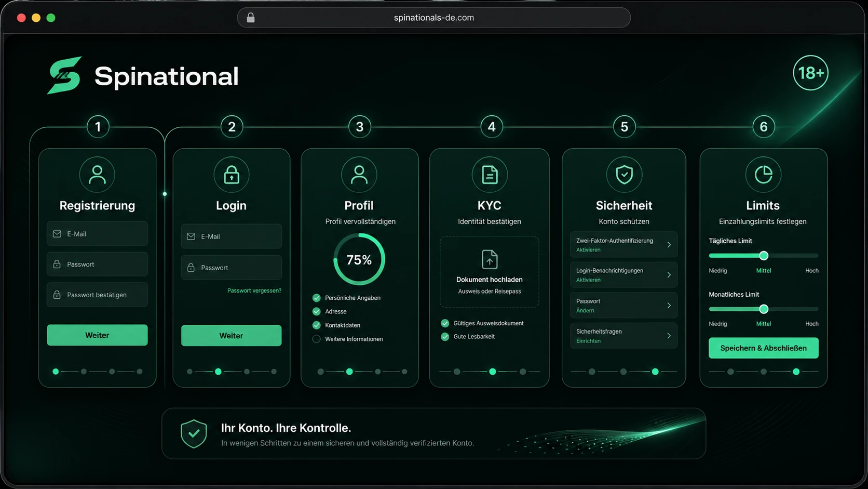Click the 18+ age badge icon
The image size is (868, 489).
point(810,73)
